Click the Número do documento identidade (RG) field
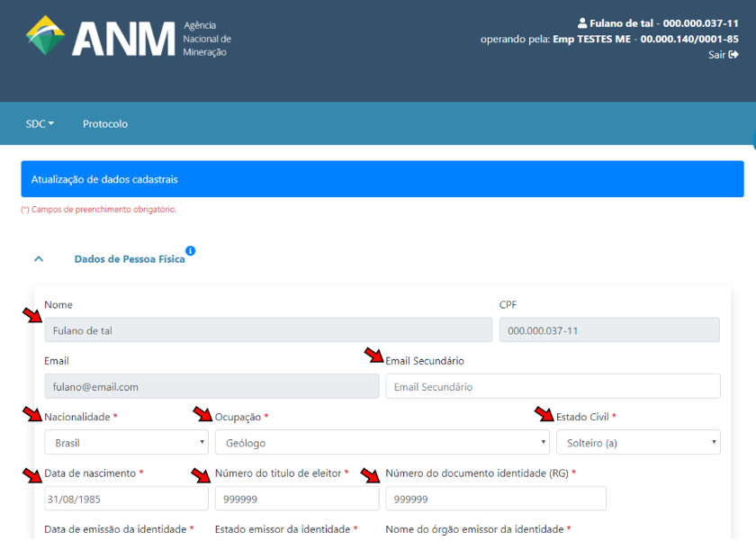This screenshot has width=756, height=550. click(x=495, y=499)
